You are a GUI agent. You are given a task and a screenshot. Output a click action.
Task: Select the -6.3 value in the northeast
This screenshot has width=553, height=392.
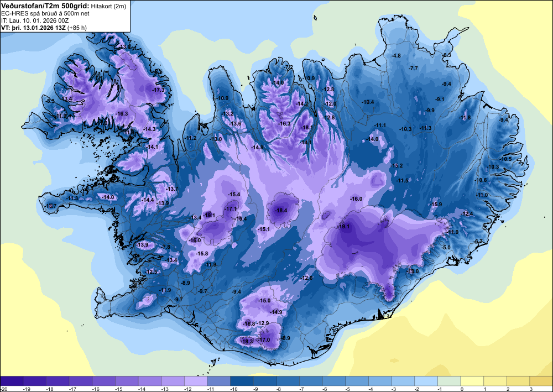click(446, 55)
